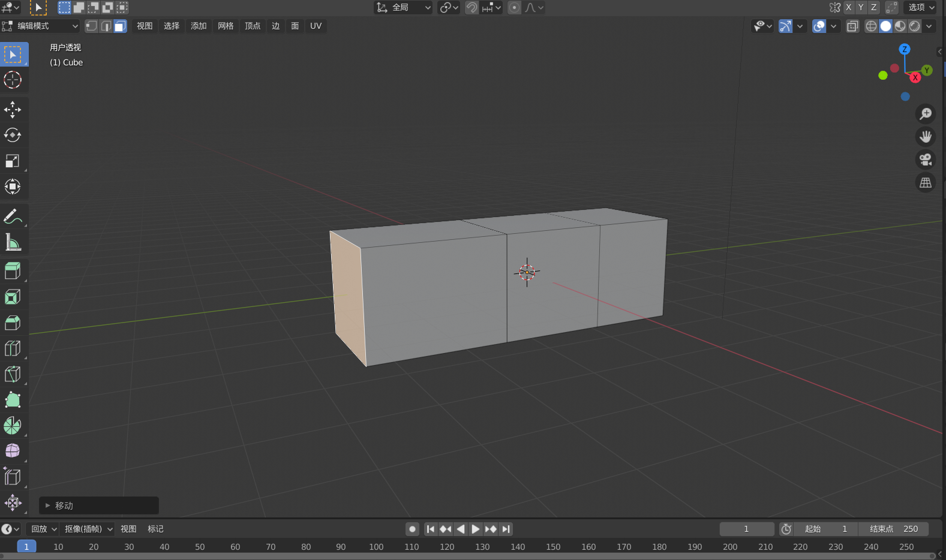Image resolution: width=946 pixels, height=560 pixels.
Task: Choose the Rotate tool
Action: (x=13, y=136)
